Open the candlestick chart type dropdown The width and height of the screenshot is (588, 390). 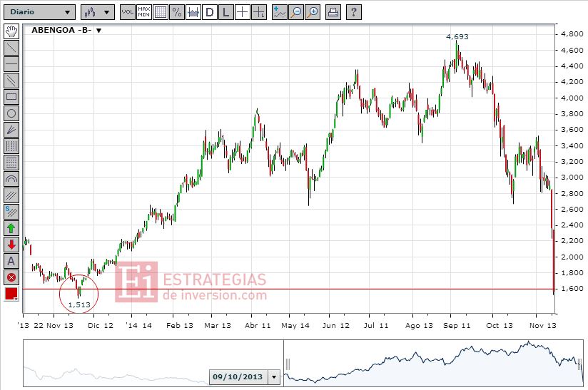coord(98,12)
